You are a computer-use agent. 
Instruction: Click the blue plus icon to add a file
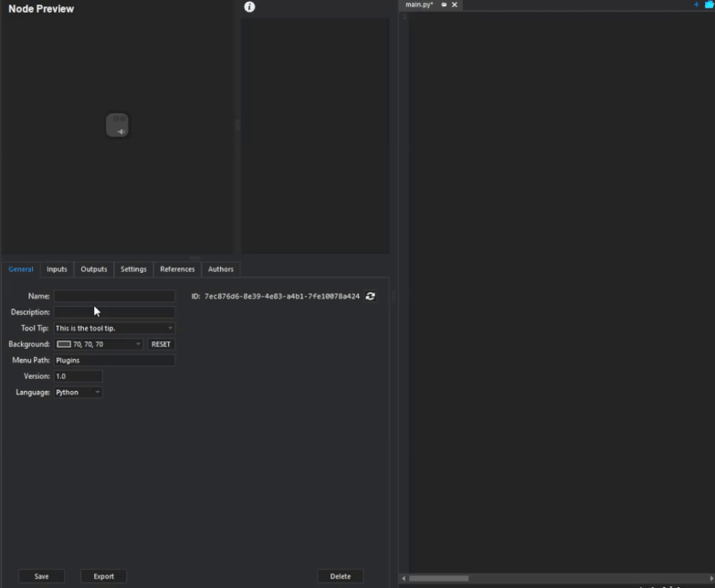pos(696,5)
